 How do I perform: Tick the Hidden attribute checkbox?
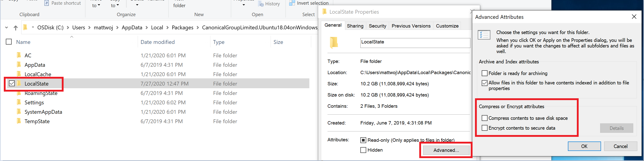click(x=363, y=150)
